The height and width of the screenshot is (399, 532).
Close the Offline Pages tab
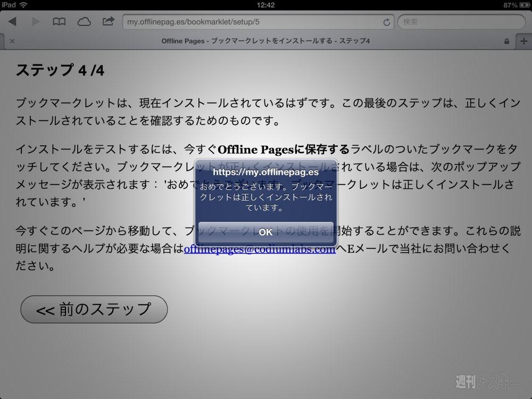pyautogui.click(x=12, y=41)
